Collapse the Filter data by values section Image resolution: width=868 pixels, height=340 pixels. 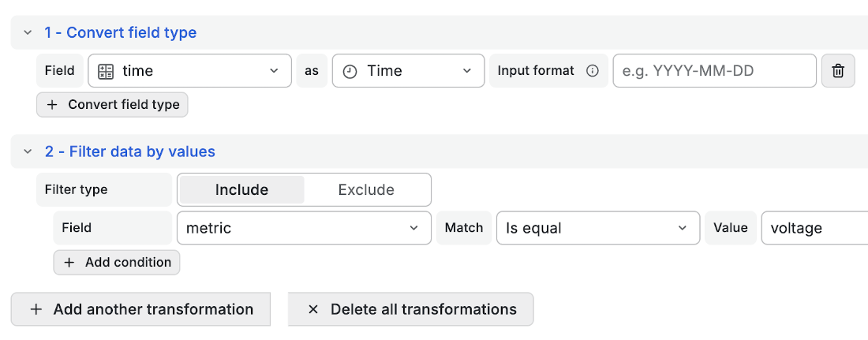28,151
